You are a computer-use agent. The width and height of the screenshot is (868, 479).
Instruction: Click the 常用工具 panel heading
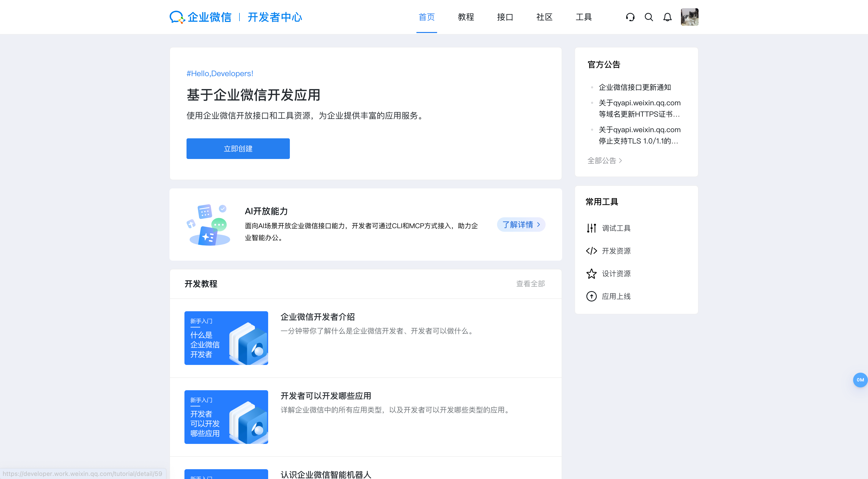tap(602, 202)
